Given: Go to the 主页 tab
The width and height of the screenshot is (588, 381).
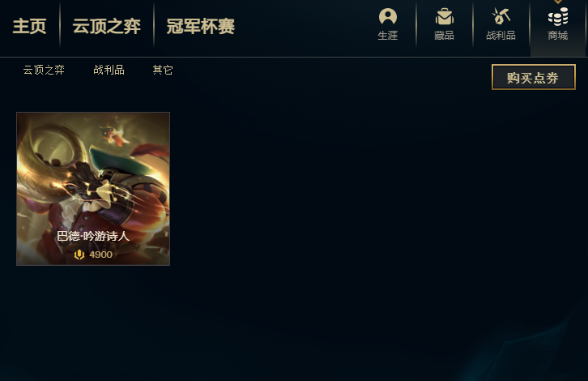Looking at the screenshot, I should (x=30, y=26).
